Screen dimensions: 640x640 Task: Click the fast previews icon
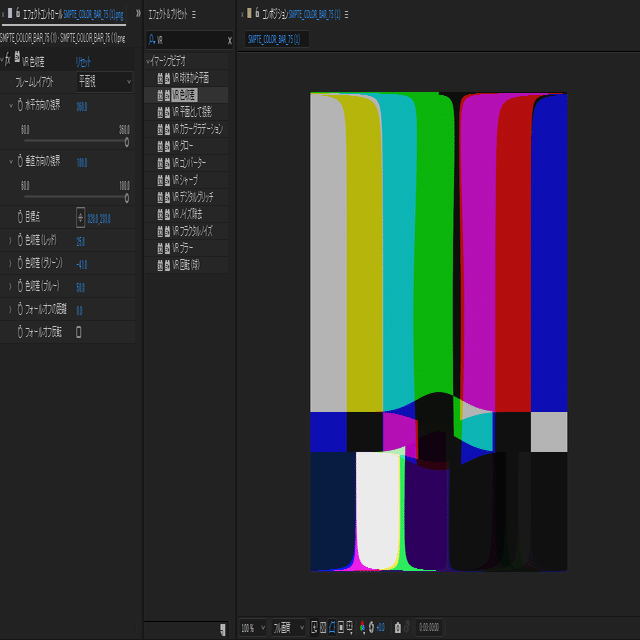[x=314, y=627]
